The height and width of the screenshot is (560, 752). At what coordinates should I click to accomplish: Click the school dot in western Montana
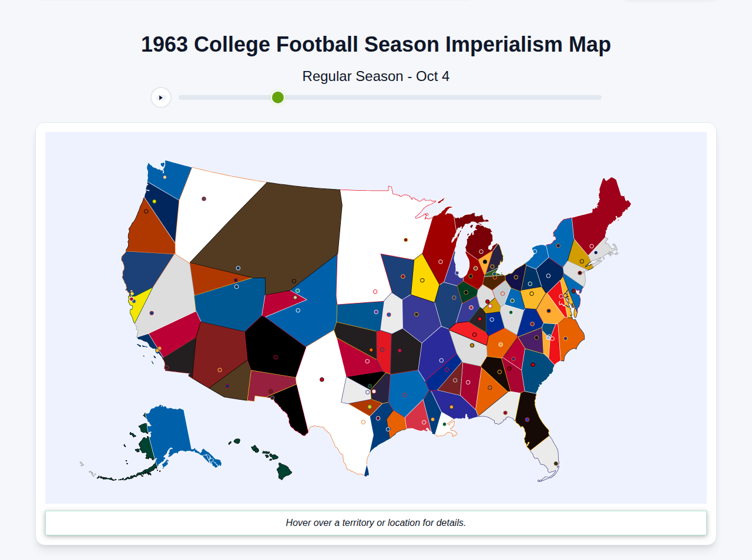(203, 199)
